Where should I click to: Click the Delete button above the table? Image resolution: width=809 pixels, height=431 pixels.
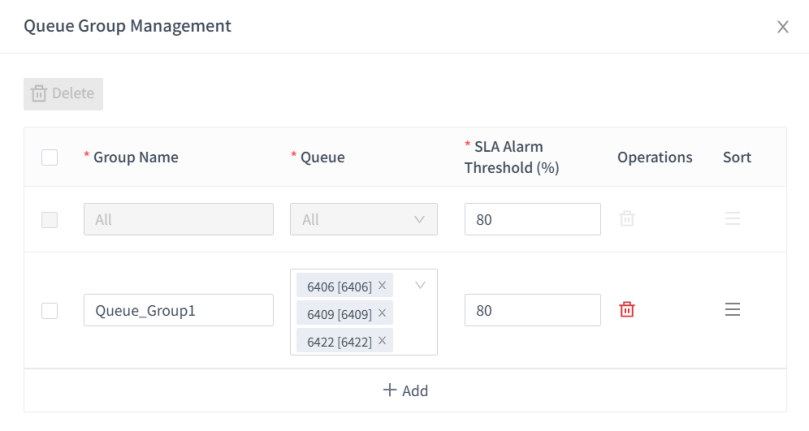[x=64, y=94]
